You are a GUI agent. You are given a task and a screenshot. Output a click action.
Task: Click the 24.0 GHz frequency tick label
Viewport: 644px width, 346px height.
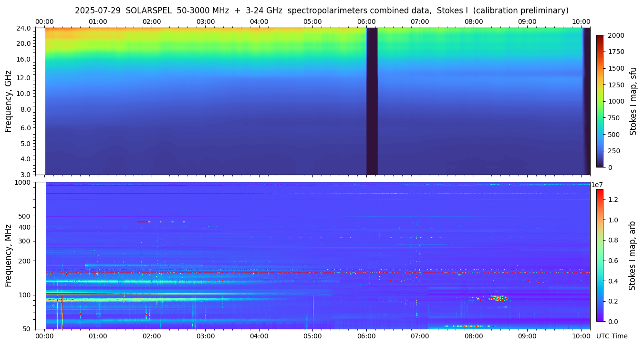(24, 28)
